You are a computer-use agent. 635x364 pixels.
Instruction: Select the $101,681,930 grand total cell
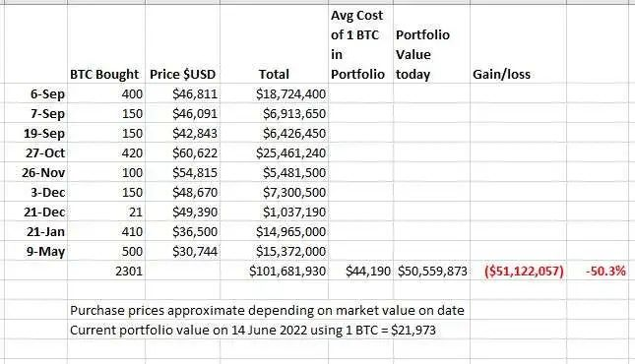pyautogui.click(x=274, y=271)
